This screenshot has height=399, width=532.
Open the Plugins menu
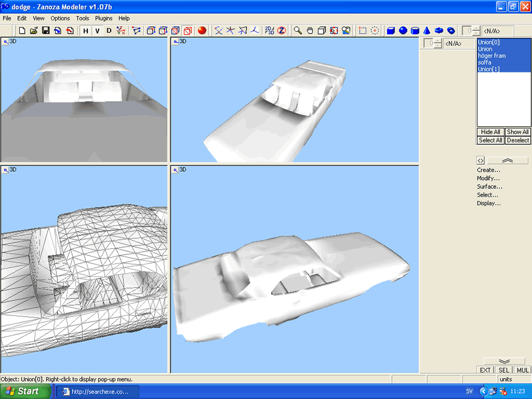point(104,19)
